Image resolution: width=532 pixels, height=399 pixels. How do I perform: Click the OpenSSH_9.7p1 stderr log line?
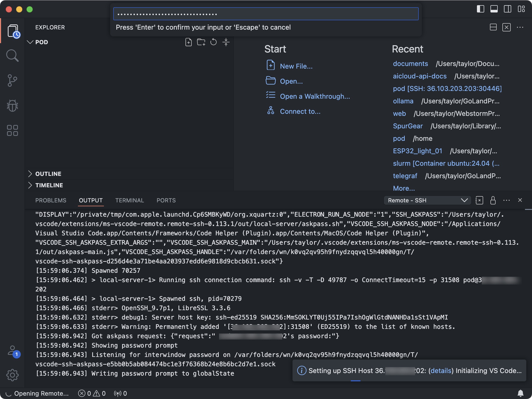[x=133, y=308]
